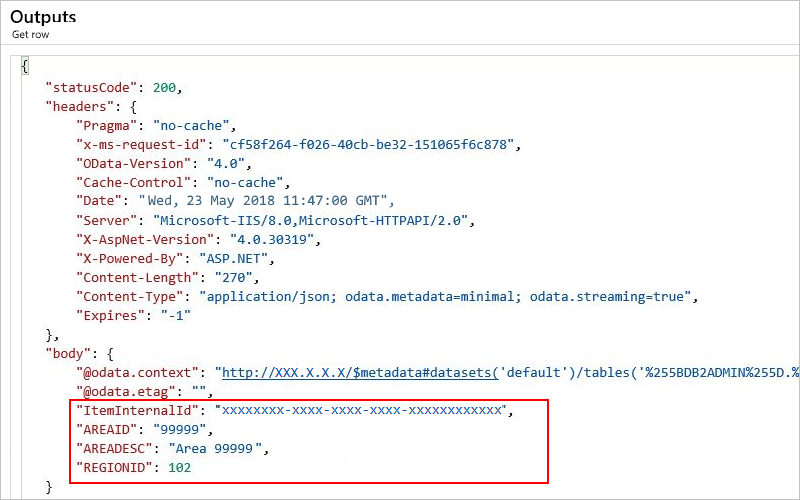Select the ItemInternalId masked GUID value
Screen dimensions: 800x500
click(x=361, y=410)
